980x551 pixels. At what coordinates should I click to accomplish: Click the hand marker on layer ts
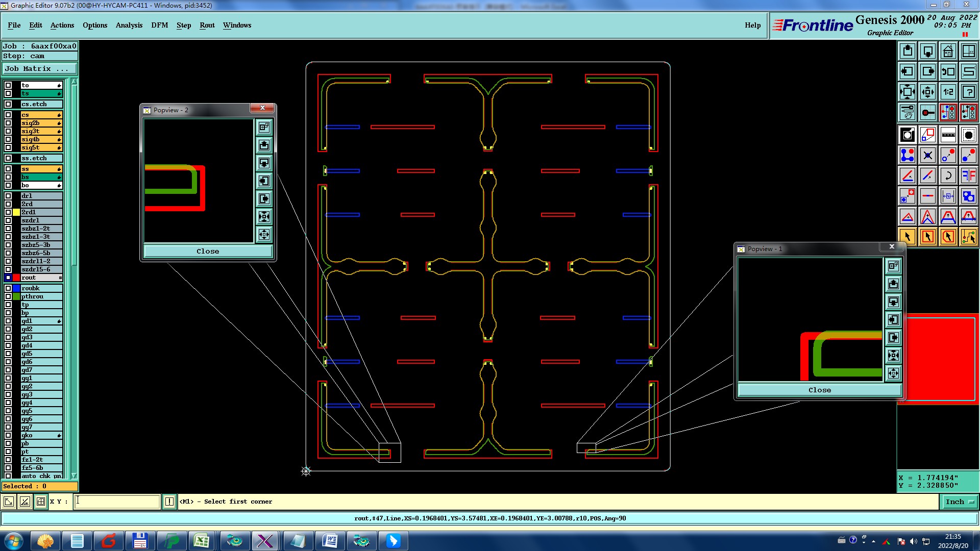tap(59, 93)
